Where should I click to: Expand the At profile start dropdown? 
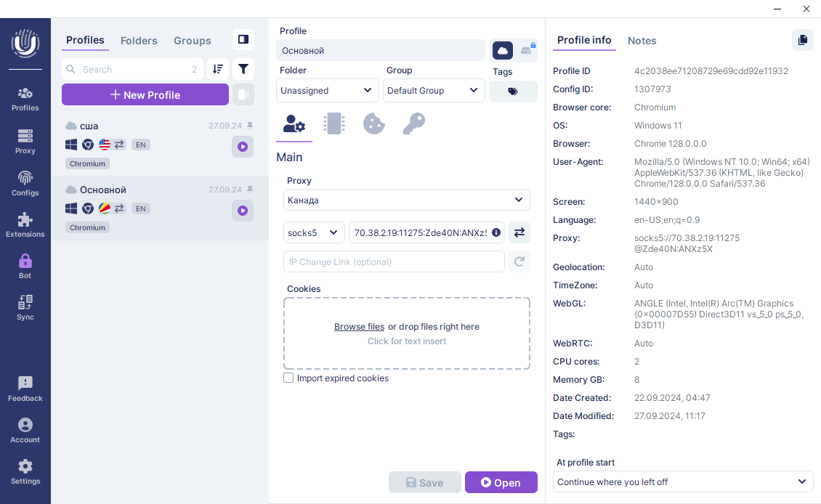point(682,481)
